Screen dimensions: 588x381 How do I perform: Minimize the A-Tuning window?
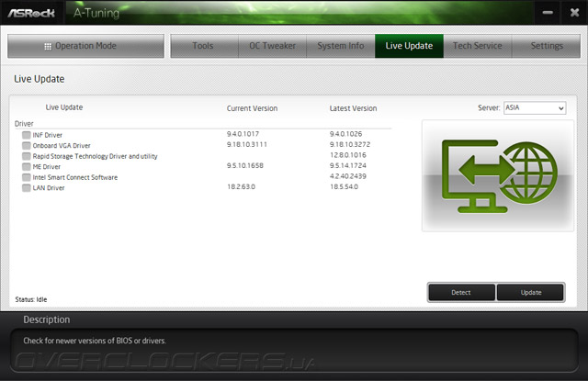coord(548,13)
